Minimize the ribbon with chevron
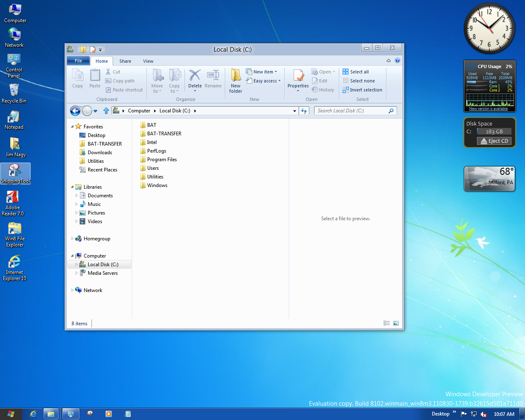The image size is (525, 420). tap(388, 60)
